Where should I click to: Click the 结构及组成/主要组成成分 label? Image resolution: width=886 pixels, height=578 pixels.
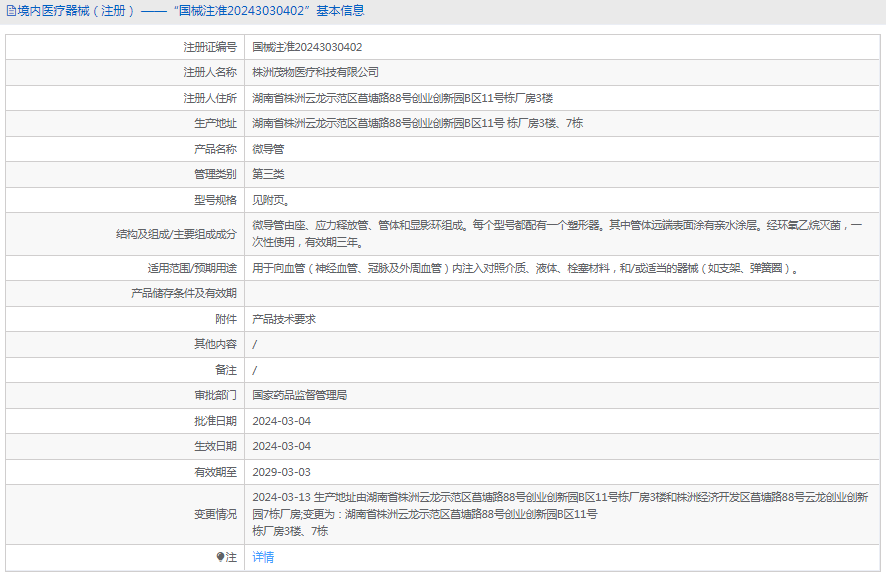(x=176, y=234)
